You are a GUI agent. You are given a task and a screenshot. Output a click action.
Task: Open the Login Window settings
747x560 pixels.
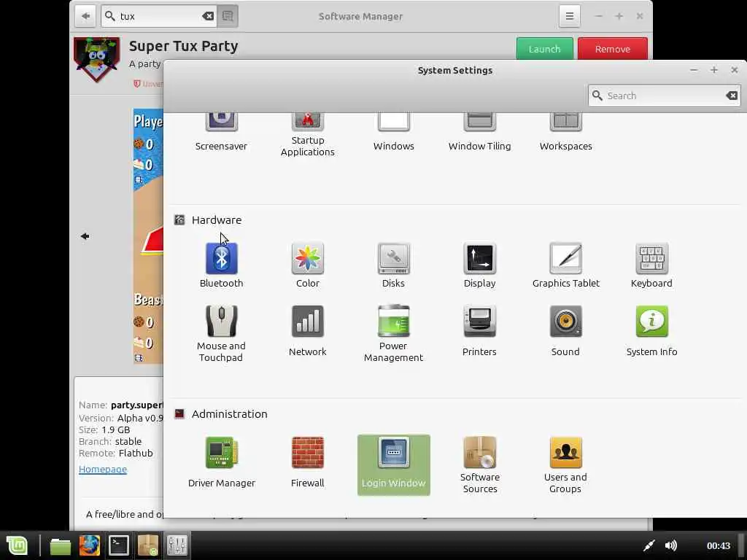(393, 465)
